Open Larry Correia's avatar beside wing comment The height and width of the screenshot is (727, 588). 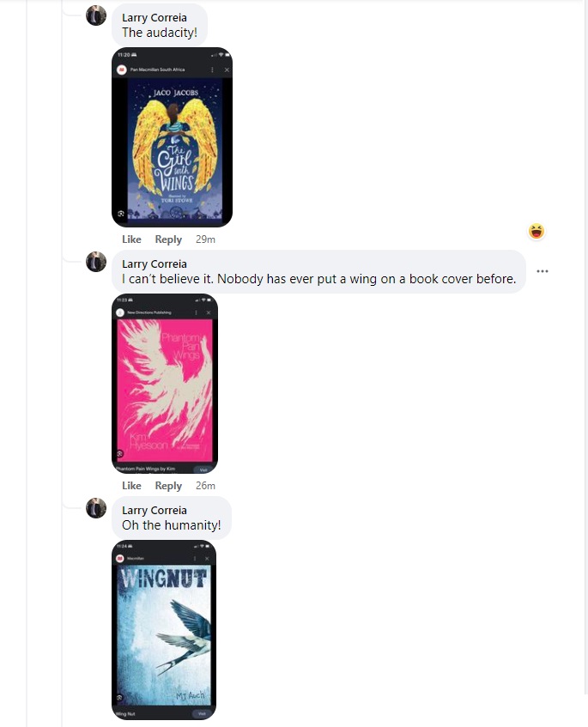[96, 262]
